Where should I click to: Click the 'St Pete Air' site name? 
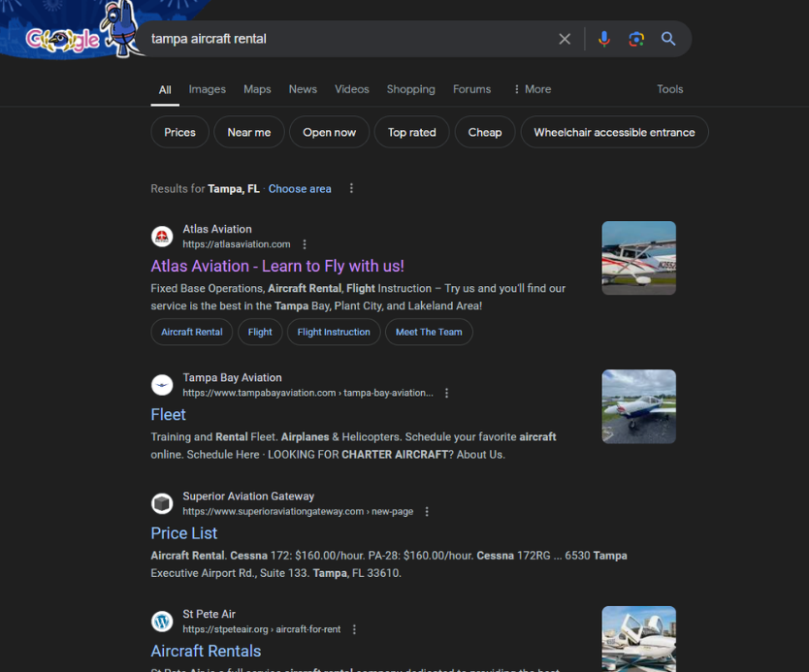click(x=209, y=614)
